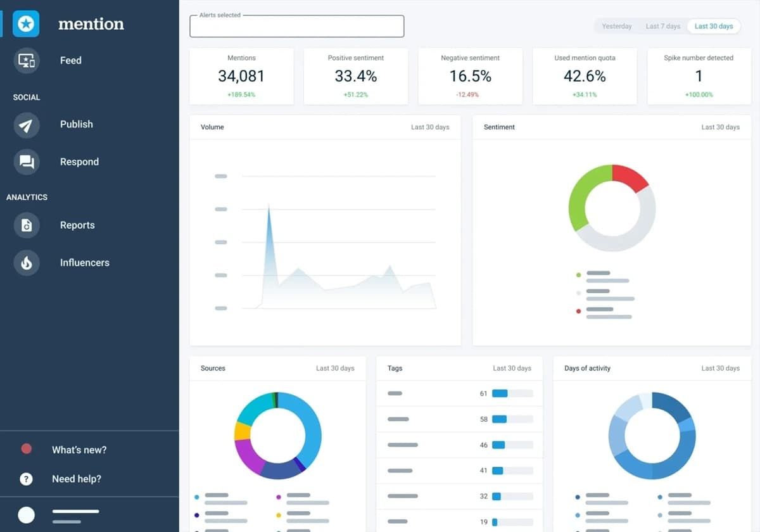Open Volume panel's Last 30 days selector
760x532 pixels.
click(429, 127)
